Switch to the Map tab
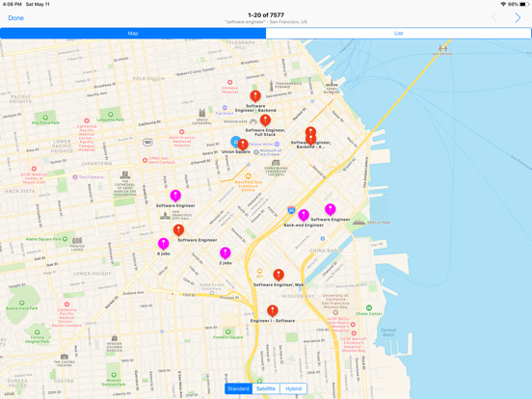 click(133, 33)
